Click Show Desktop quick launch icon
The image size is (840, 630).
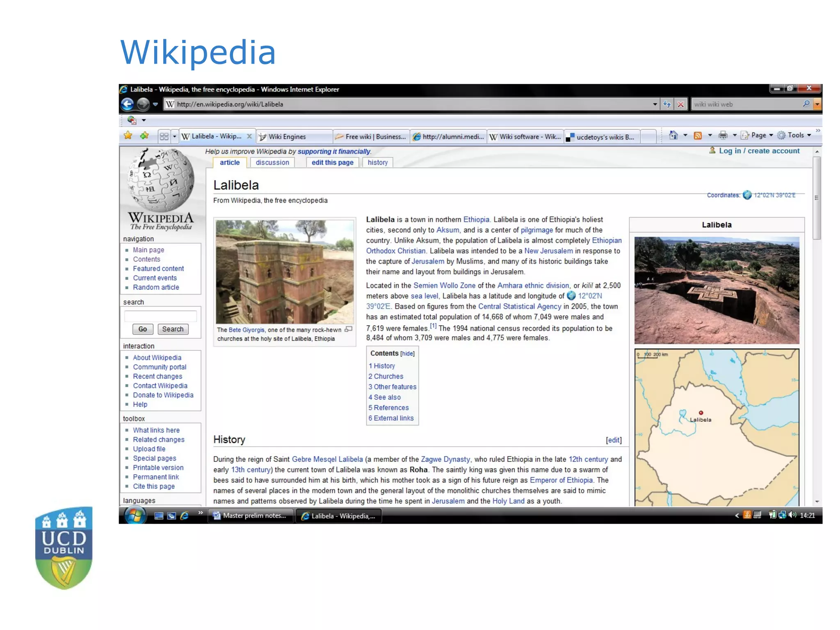159,516
